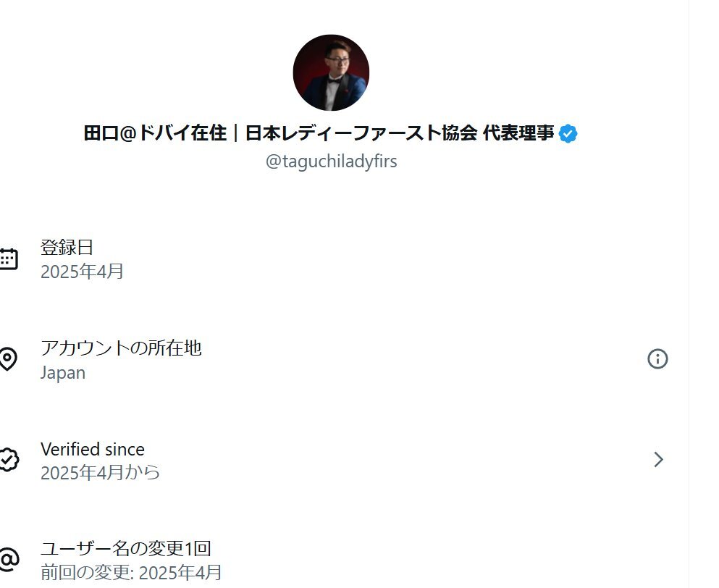719x588 pixels.
Task: Click the @ username change icon
Action: coord(8,559)
